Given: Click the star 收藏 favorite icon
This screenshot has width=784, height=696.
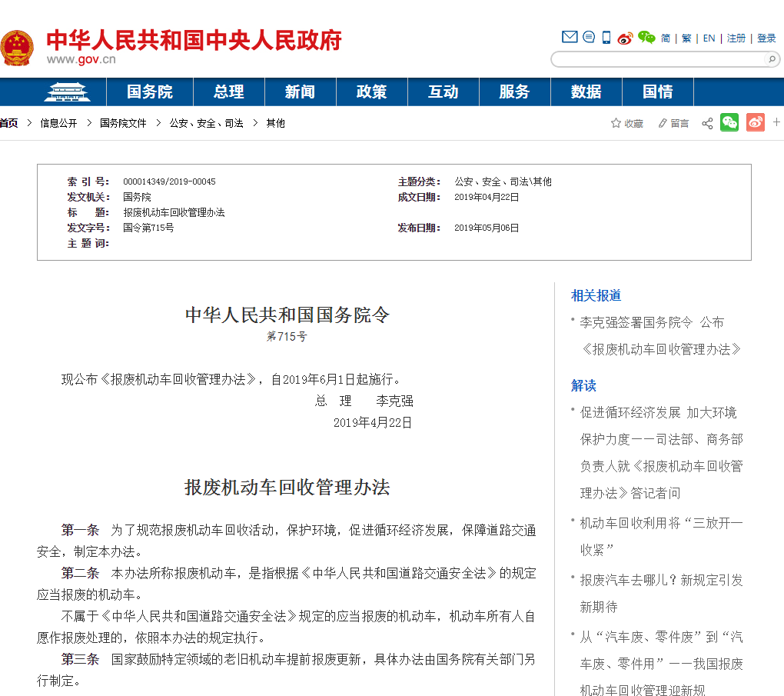Looking at the screenshot, I should click(x=616, y=123).
